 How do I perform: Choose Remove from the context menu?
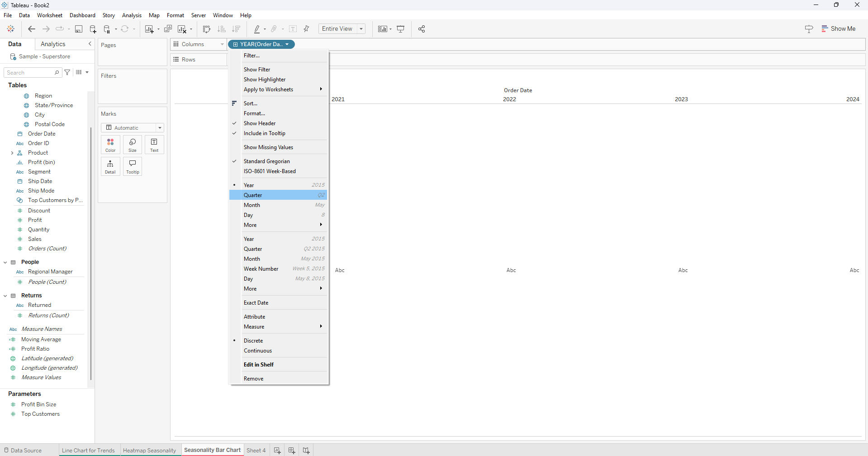point(253,379)
